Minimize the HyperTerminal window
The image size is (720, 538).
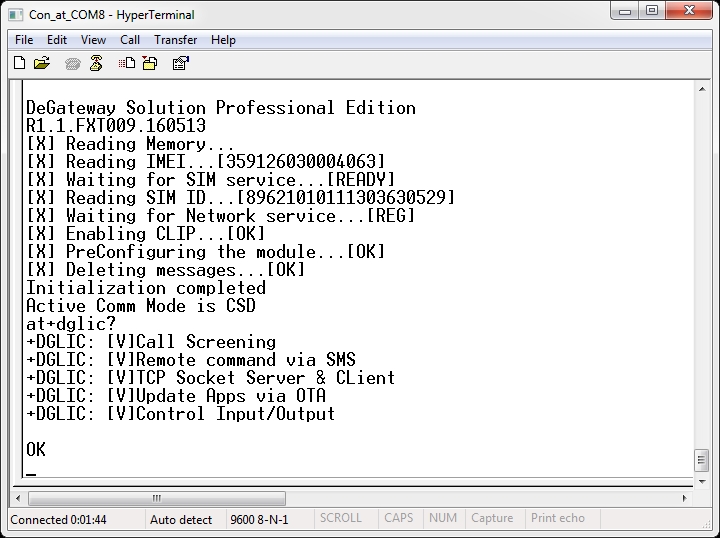[x=625, y=11]
